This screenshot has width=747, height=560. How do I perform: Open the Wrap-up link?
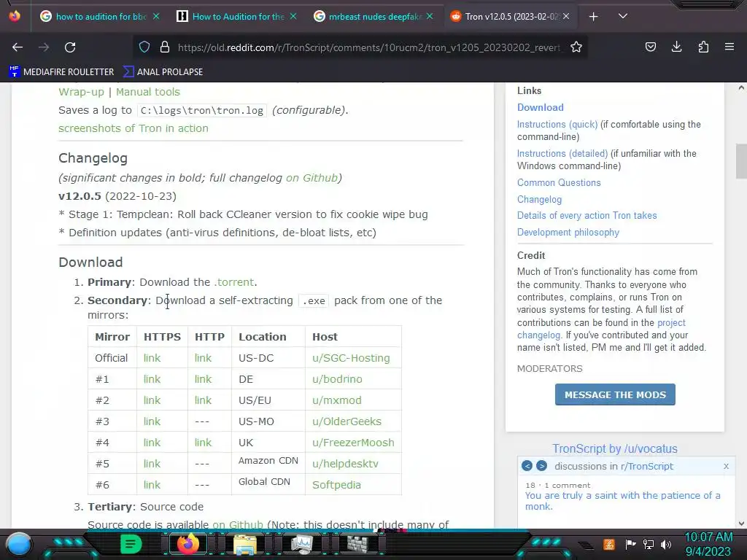(81, 92)
